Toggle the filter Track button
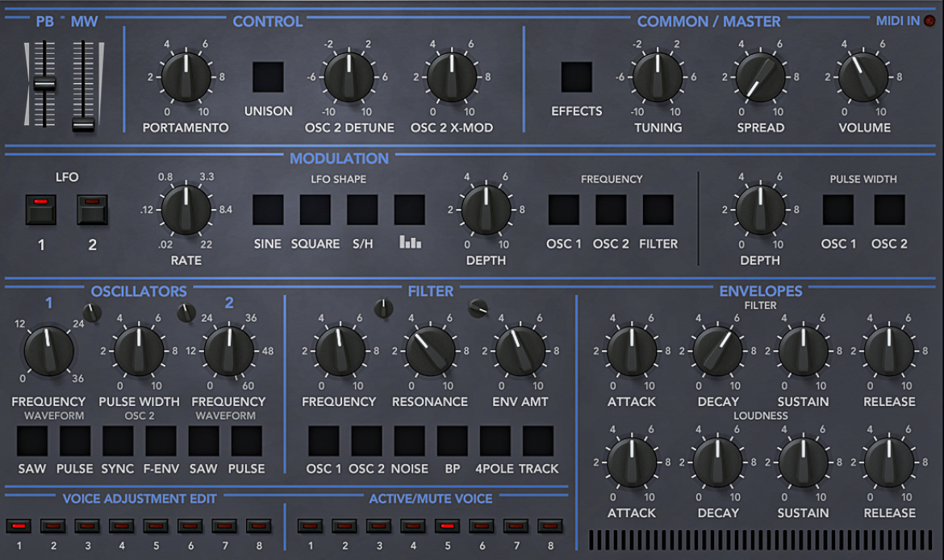The width and height of the screenshot is (944, 560). (537, 441)
